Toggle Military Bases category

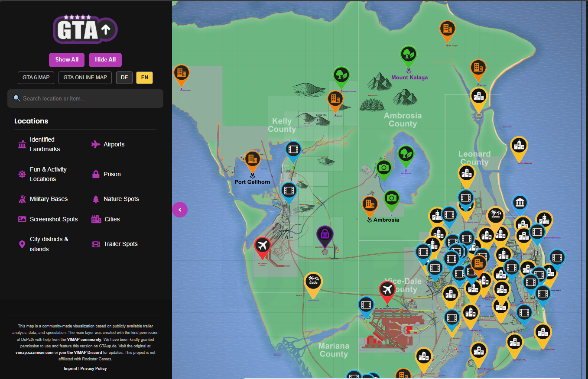tap(42, 199)
